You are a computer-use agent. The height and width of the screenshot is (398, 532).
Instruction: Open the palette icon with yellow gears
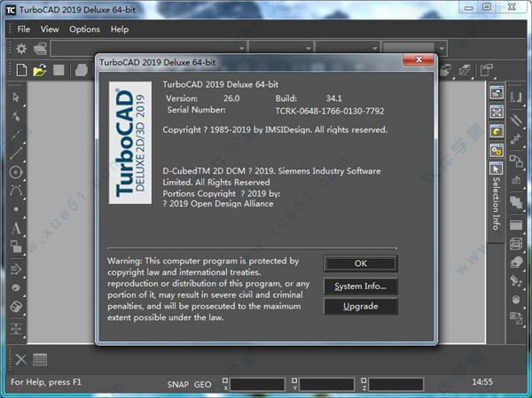tap(497, 150)
